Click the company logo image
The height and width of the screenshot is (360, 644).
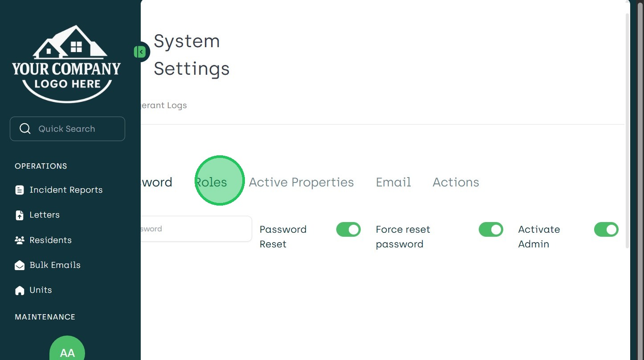point(67,63)
